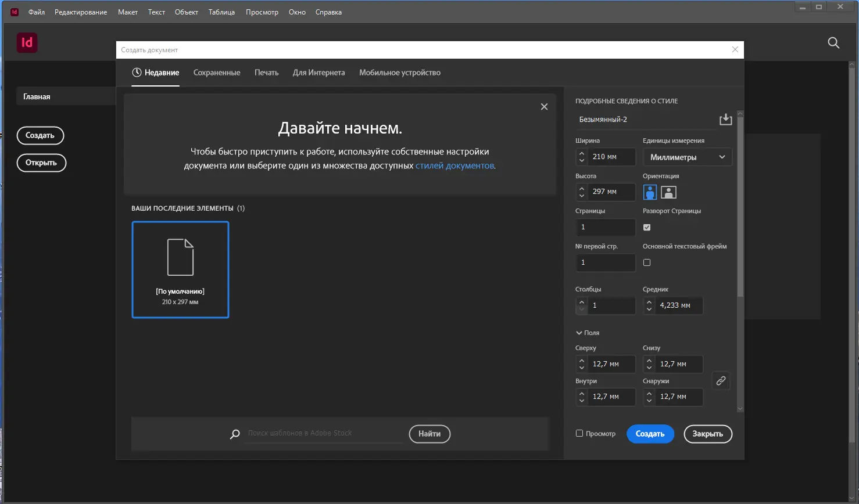Open the Редактирование menu
Image resolution: width=859 pixels, height=504 pixels.
81,12
